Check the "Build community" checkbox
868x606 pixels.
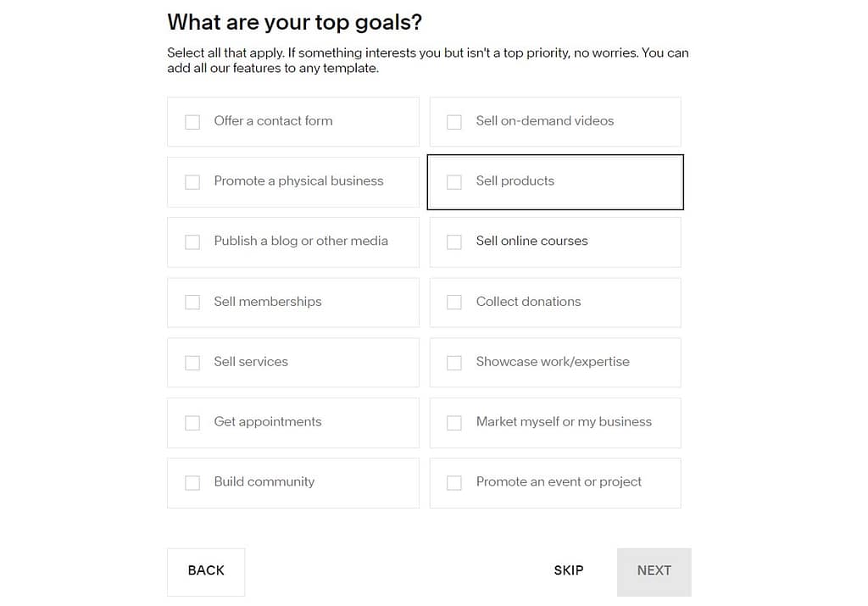coord(192,483)
